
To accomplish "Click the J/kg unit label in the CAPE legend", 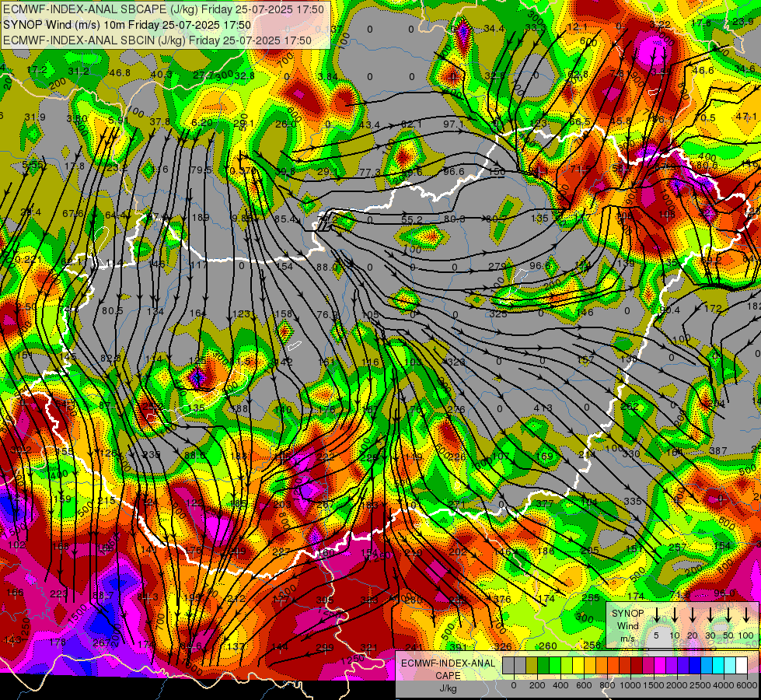I will (448, 689).
